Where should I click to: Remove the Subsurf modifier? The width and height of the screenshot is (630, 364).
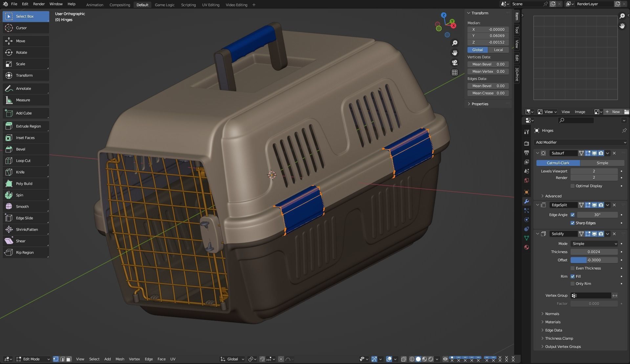coord(614,153)
